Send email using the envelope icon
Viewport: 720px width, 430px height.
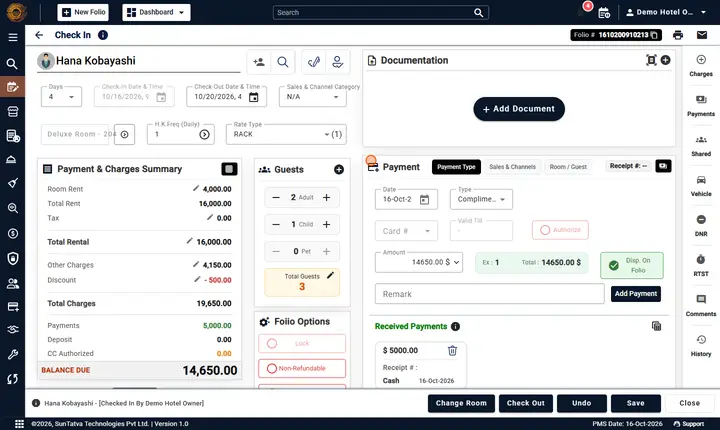[702, 35]
